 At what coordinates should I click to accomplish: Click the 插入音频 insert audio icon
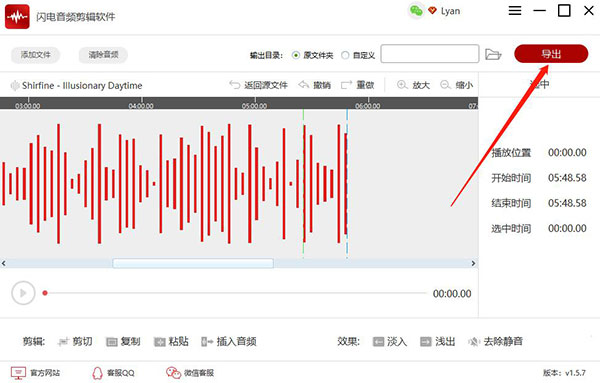207,342
